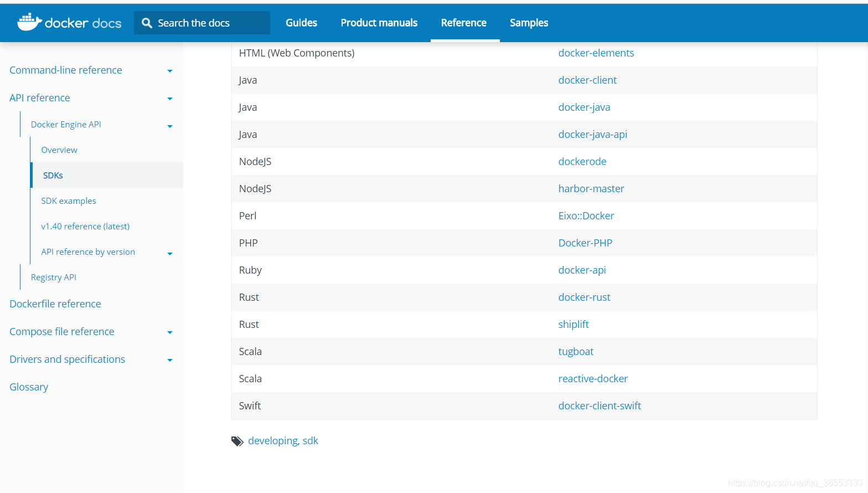
Task: Open Command-line reference section
Action: coord(66,70)
